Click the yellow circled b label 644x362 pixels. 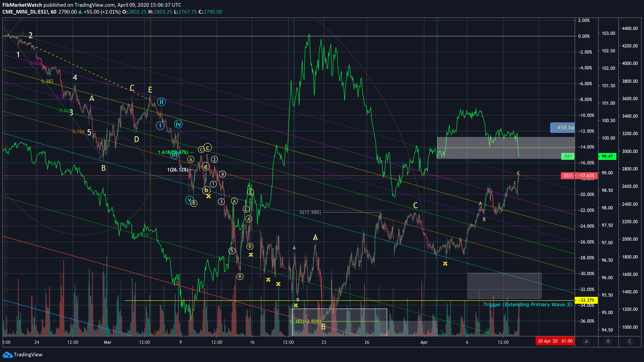click(x=206, y=190)
